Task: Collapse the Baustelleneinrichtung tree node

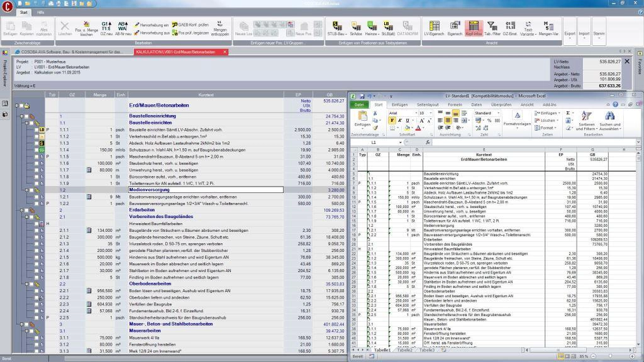Action: (x=21, y=116)
